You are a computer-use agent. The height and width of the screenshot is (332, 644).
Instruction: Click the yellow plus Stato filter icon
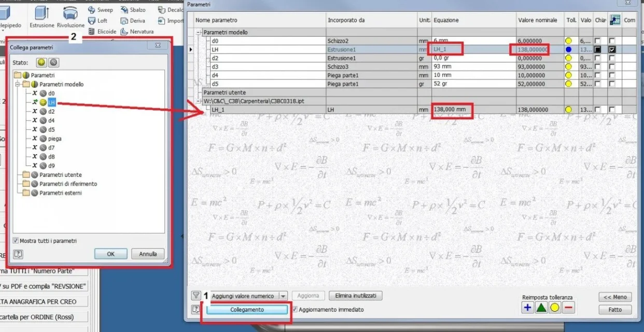(x=41, y=62)
